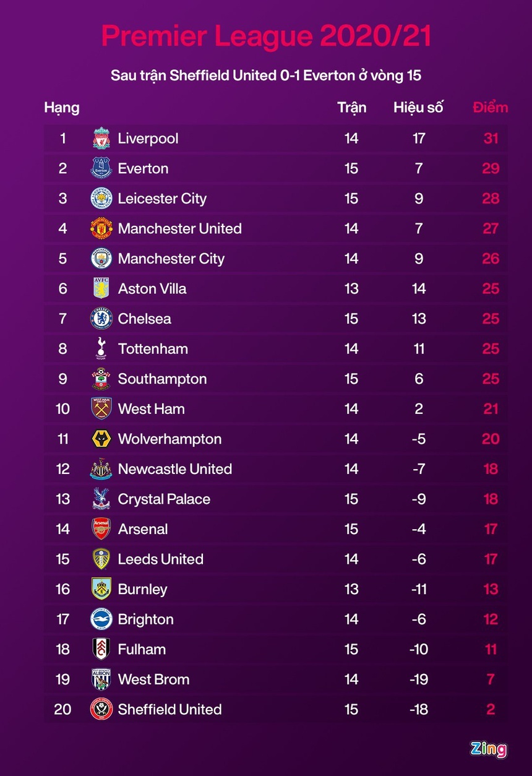Click the Aston Villa crest
The image size is (532, 776).
click(x=101, y=289)
